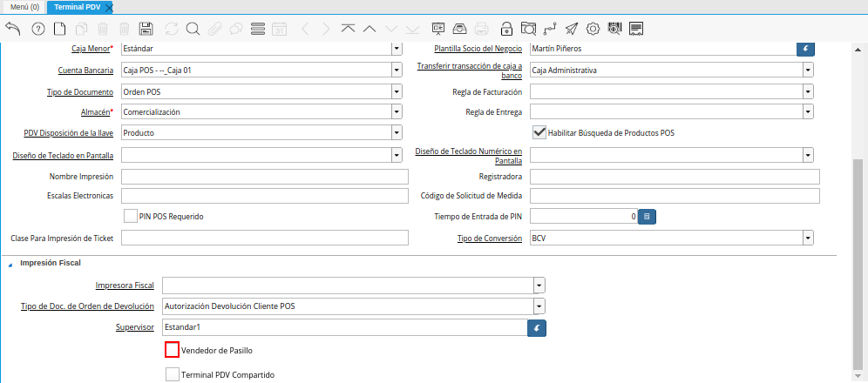868x383 pixels.
Task: Open the archive inbox tray icon
Action: (459, 29)
